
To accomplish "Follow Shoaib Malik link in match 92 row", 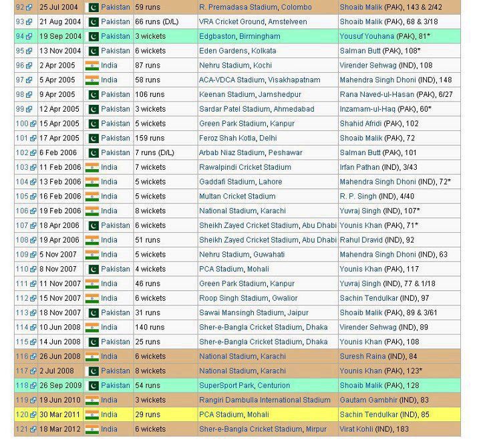I will pos(361,7).
